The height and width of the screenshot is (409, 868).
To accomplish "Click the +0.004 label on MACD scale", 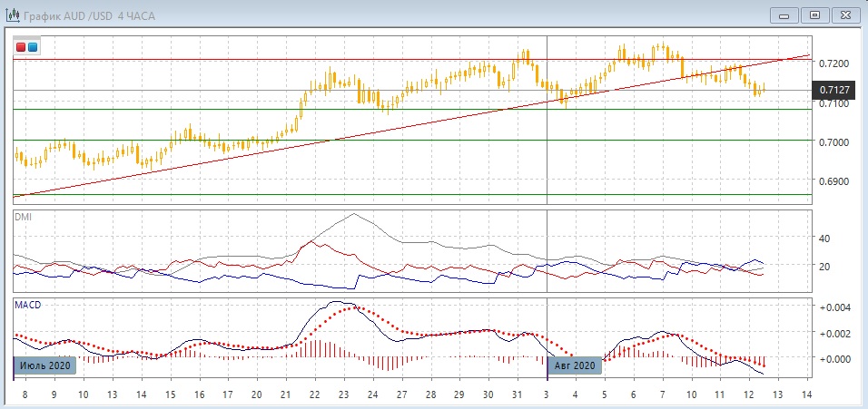I will (x=833, y=307).
